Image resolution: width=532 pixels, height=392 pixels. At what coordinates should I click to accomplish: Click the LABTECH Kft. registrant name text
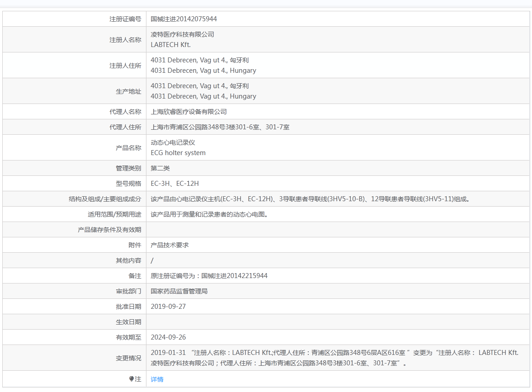click(170, 45)
